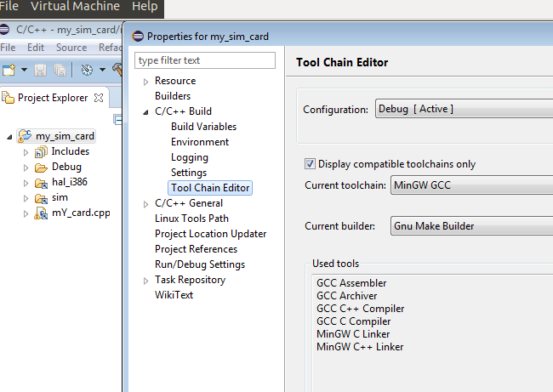This screenshot has height=392, width=553.
Task: Toggle Display compatible toolchains only checkbox
Action: tap(310, 164)
